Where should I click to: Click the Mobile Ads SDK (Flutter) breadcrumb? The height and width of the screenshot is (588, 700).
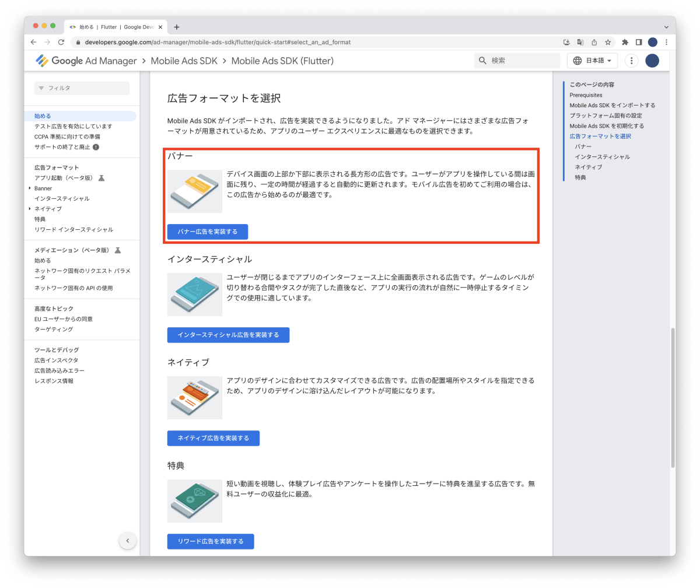click(x=282, y=61)
